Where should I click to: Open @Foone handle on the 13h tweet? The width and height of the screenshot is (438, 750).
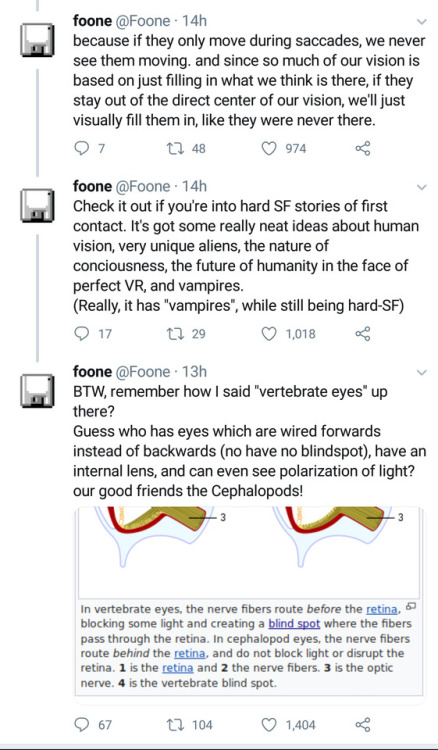point(143,372)
